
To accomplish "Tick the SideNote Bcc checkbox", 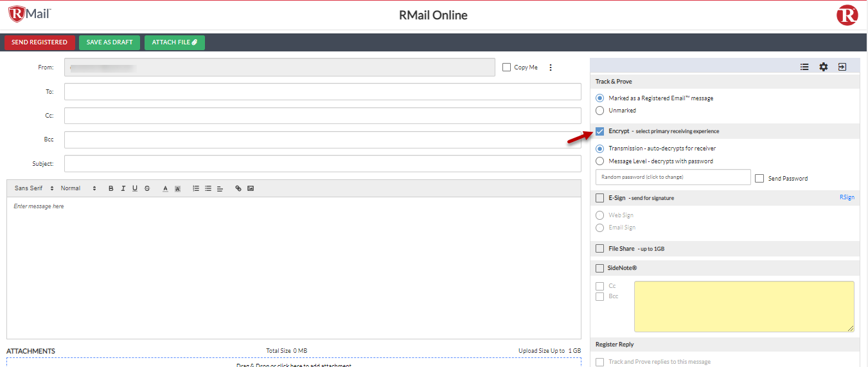I will [599, 296].
